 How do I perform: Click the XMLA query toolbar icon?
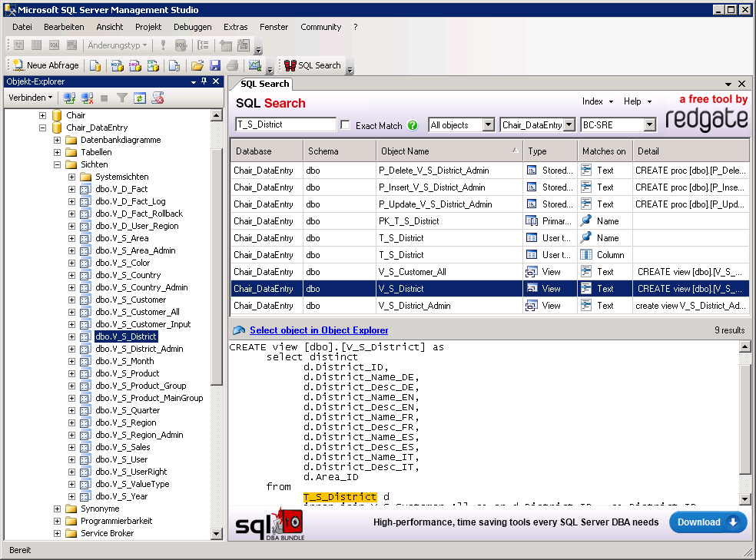[x=154, y=65]
